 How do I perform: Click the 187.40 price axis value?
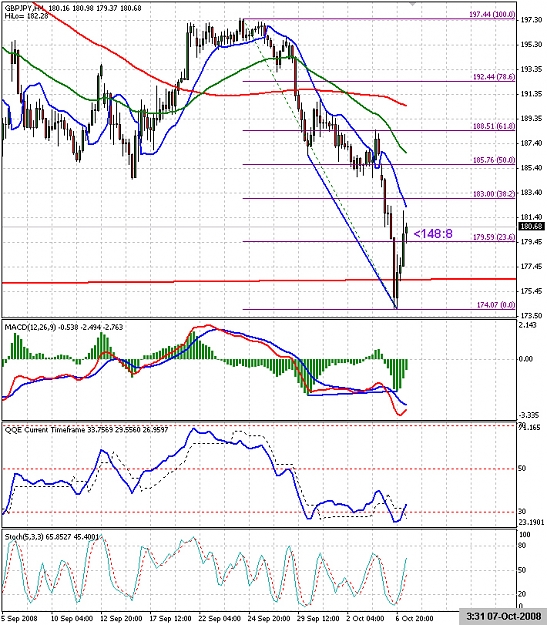[x=531, y=143]
